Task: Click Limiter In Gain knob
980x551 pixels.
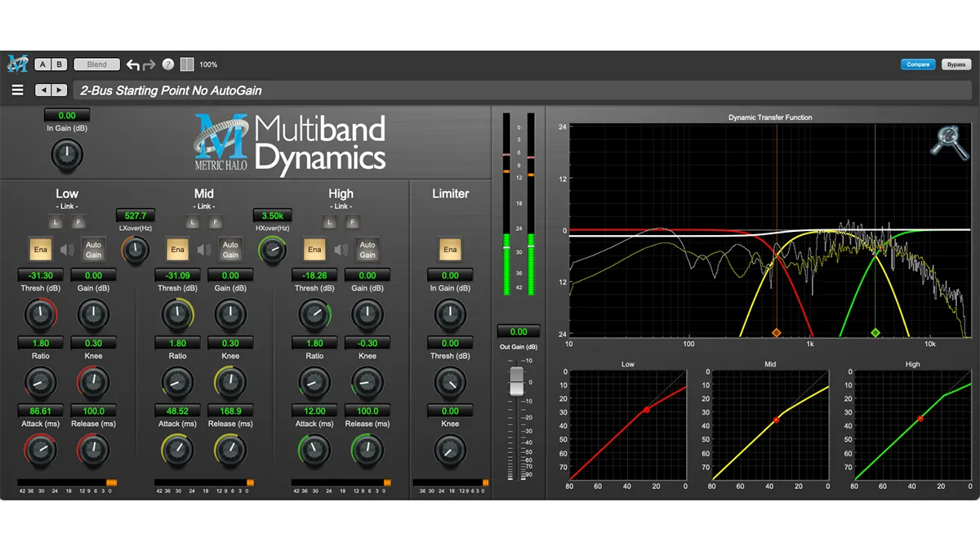Action: click(450, 313)
